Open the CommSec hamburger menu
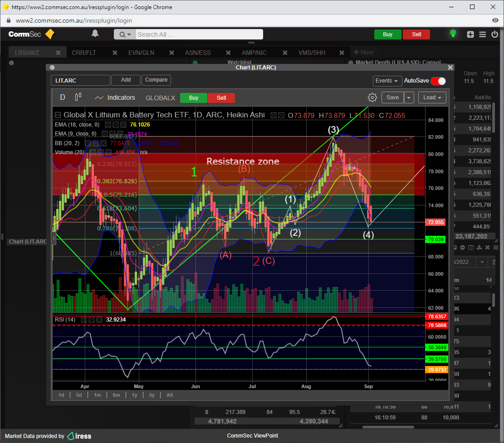 coord(483,34)
